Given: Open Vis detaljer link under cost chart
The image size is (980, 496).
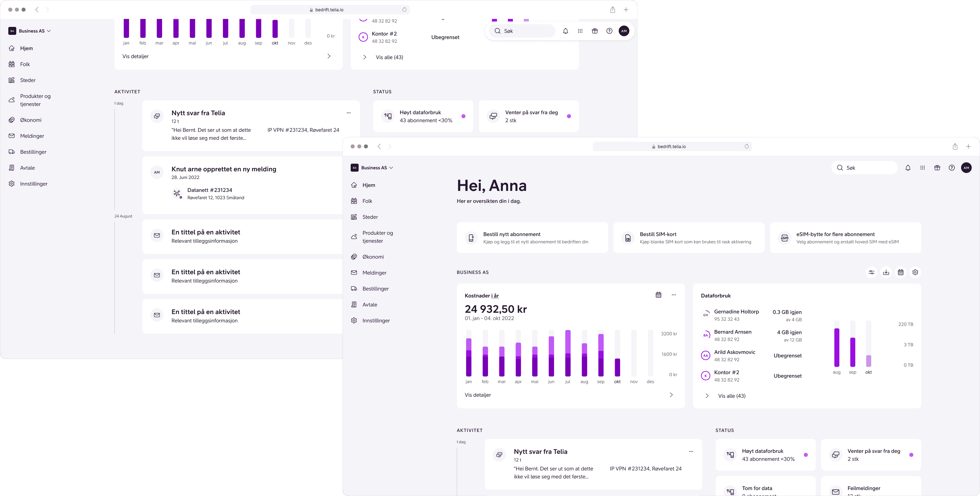Looking at the screenshot, I should pyautogui.click(x=478, y=395).
